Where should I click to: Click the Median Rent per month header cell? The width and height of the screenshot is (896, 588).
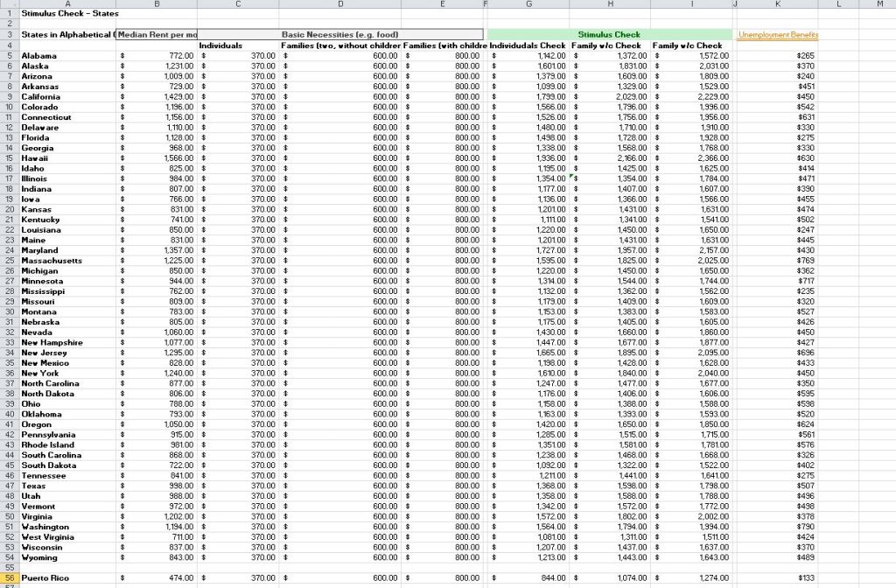(x=157, y=34)
